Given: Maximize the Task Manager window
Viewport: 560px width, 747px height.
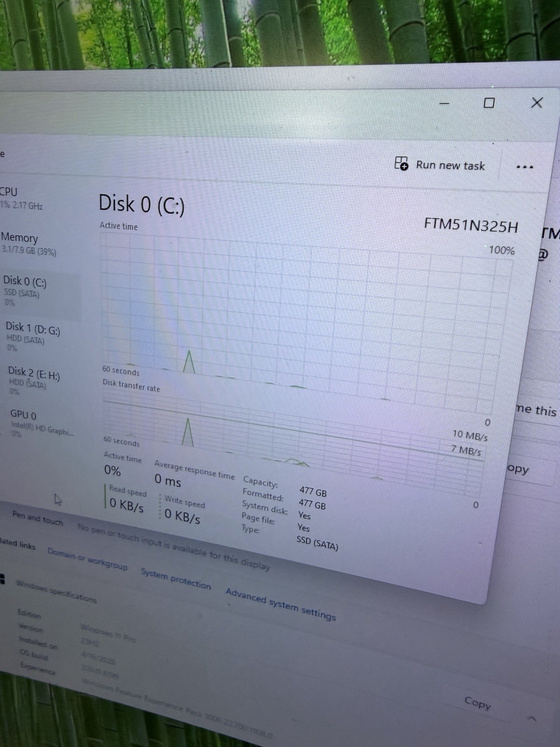Looking at the screenshot, I should tap(489, 103).
